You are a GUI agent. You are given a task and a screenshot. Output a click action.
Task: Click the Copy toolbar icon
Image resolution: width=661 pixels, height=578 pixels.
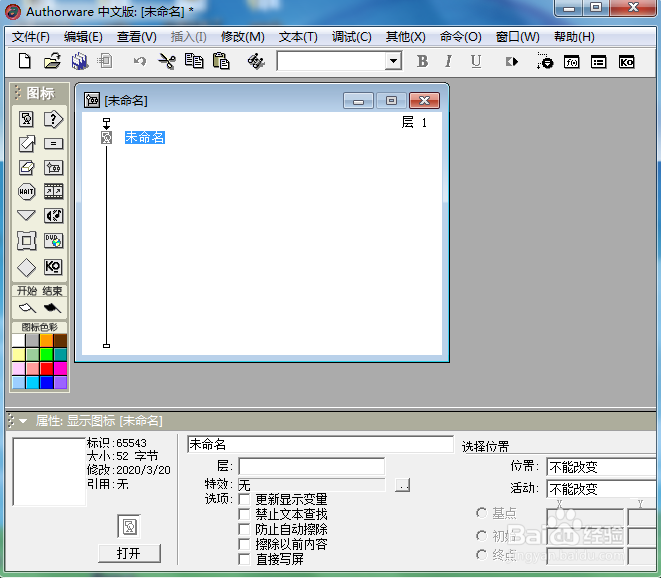click(x=194, y=62)
